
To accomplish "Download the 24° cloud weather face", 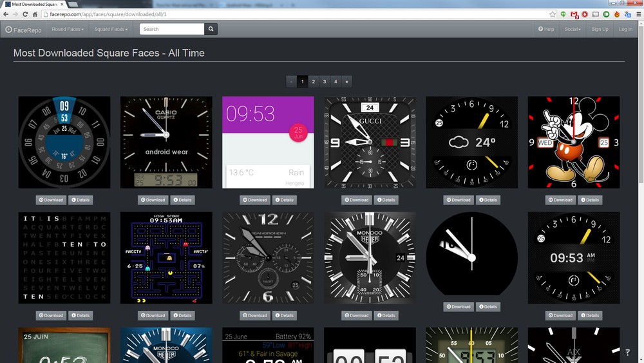I will click(x=459, y=200).
